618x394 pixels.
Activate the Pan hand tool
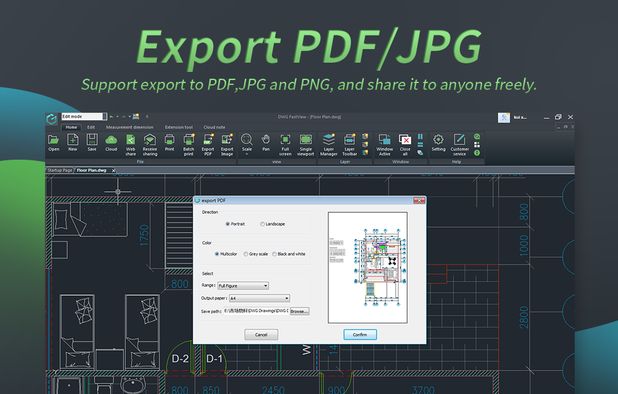[x=266, y=139]
